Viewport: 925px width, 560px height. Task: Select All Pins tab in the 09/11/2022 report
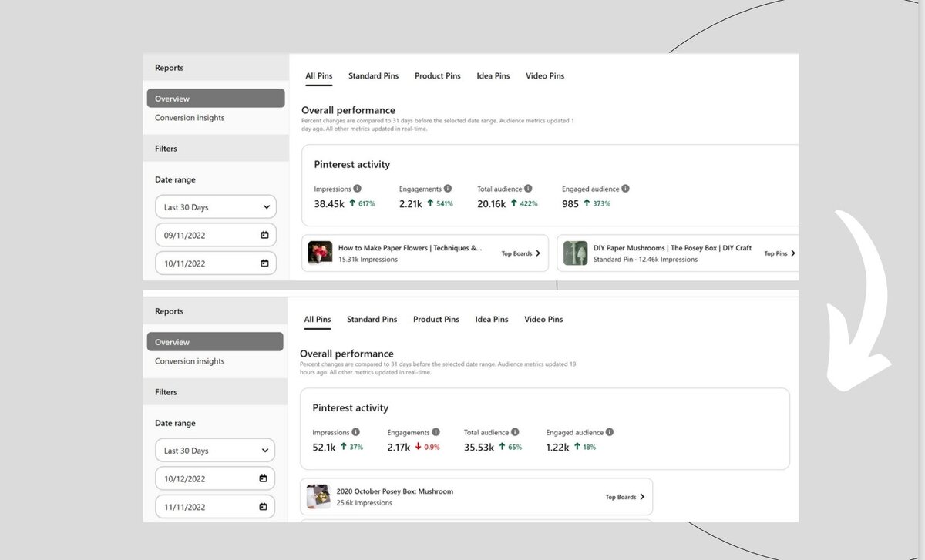[319, 76]
